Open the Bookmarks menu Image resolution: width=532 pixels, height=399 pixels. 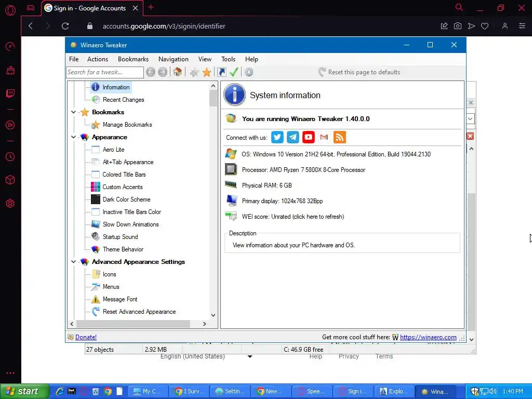click(133, 59)
